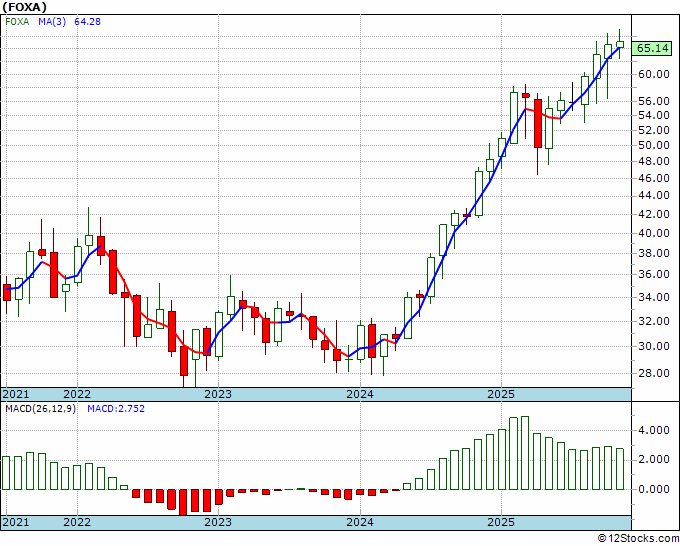Click the 54.00 price axis label
680x546 pixels.
click(x=654, y=115)
